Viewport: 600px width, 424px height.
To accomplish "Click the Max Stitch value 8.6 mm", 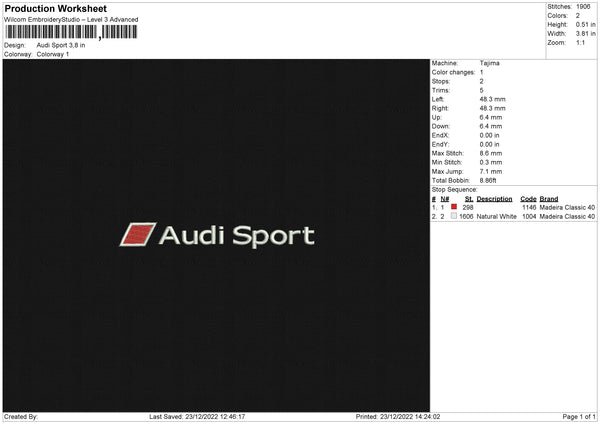I will point(491,153).
